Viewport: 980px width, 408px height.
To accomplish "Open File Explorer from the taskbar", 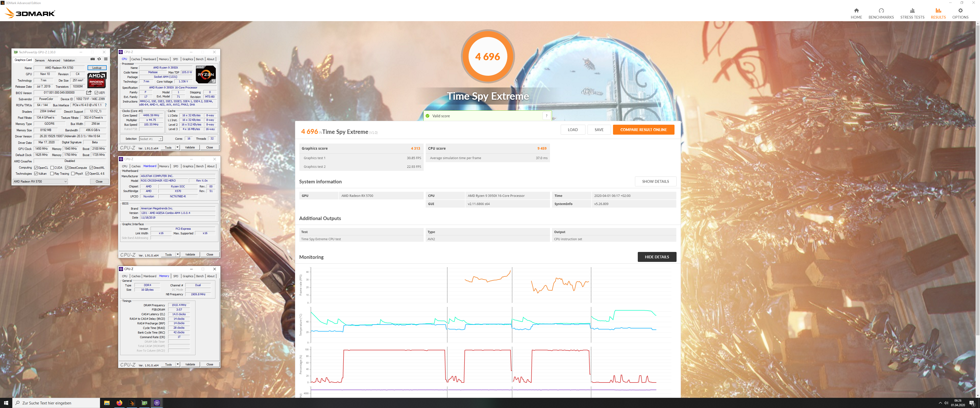I will (107, 403).
